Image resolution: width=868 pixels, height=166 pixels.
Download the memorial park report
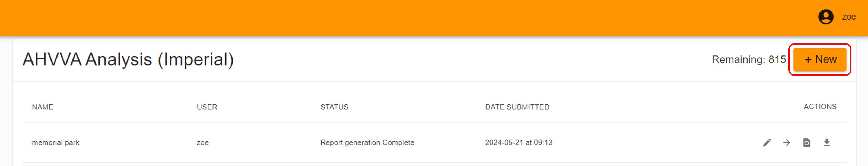coord(826,143)
